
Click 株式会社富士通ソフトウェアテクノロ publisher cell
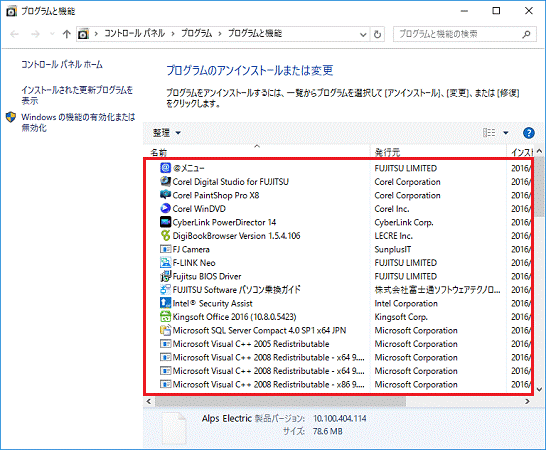click(x=437, y=290)
